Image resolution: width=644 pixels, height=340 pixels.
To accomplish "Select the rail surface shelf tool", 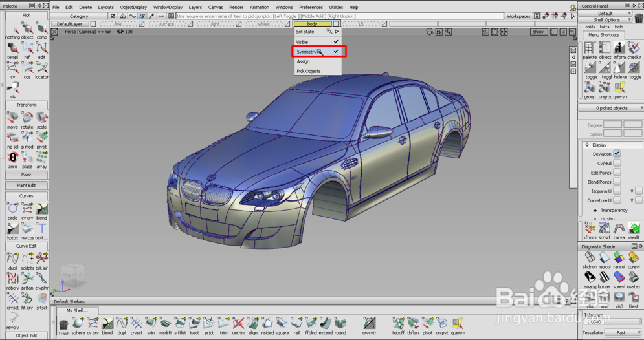I will click(296, 324).
